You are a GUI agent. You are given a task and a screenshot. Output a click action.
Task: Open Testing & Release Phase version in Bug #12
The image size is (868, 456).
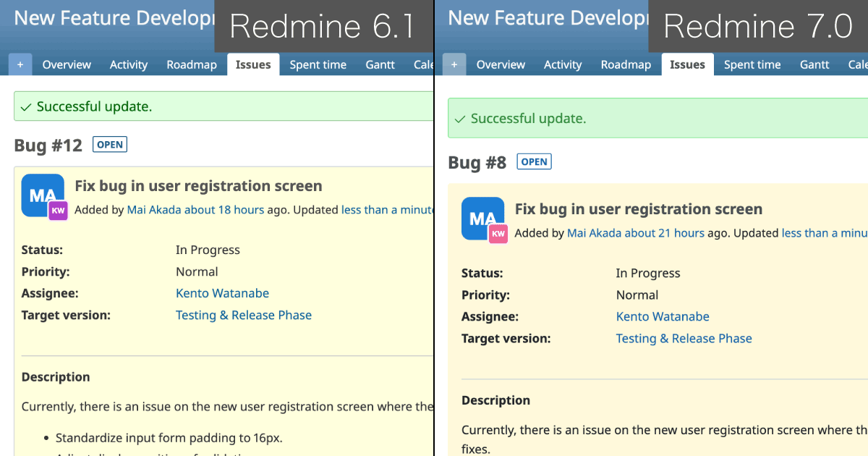[x=244, y=315]
